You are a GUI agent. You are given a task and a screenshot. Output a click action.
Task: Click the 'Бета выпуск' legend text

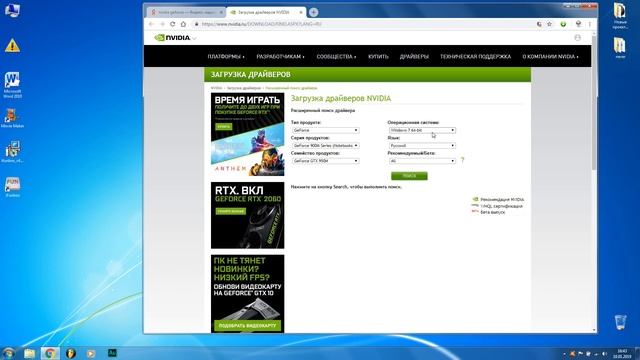493,212
